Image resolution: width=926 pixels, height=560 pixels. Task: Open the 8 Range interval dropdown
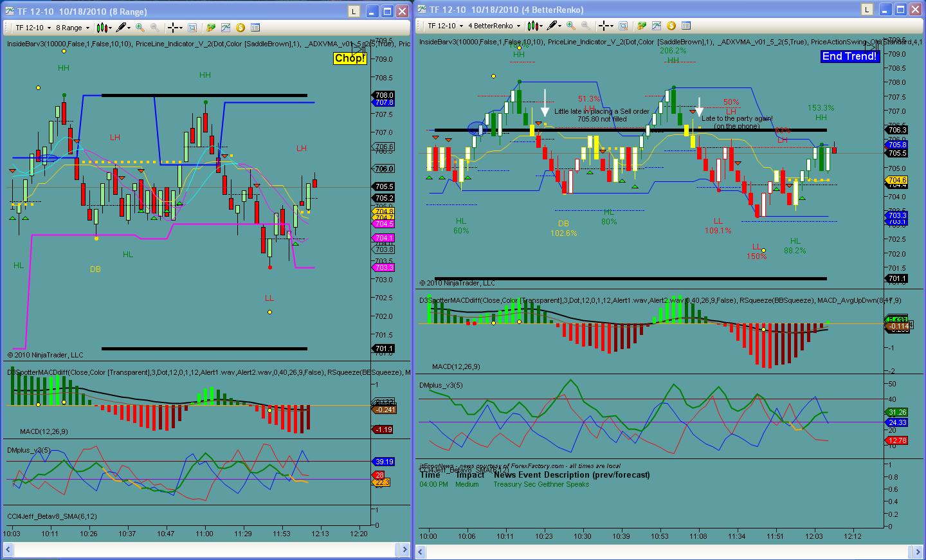pos(73,28)
